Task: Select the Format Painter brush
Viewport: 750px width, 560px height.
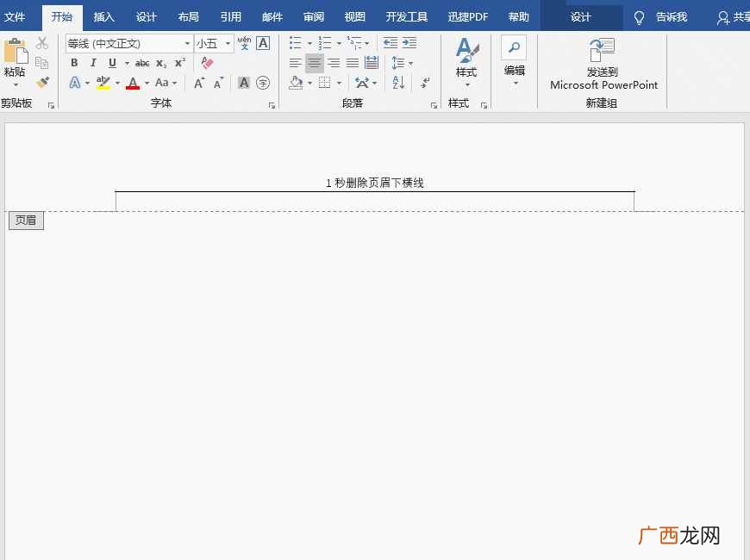Action: point(42,83)
